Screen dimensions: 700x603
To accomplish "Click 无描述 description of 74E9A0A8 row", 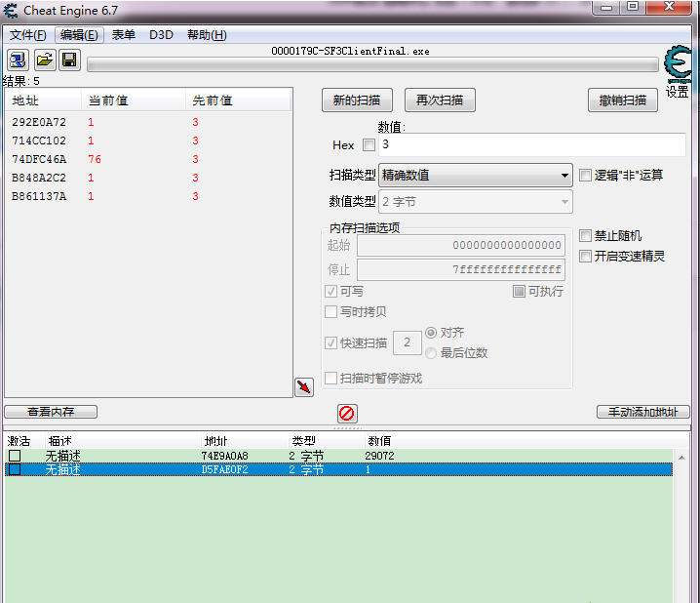I will pyautogui.click(x=63, y=456).
